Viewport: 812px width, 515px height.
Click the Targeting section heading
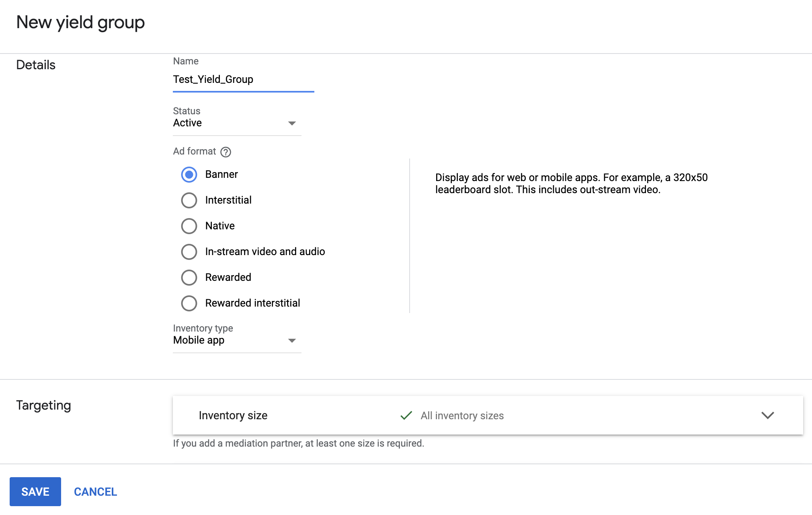pos(43,405)
